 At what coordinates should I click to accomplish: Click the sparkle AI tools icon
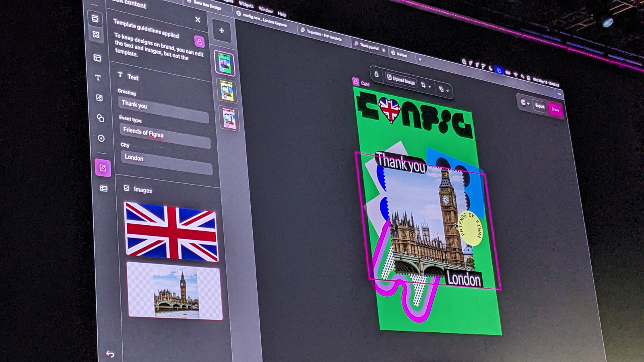click(441, 89)
